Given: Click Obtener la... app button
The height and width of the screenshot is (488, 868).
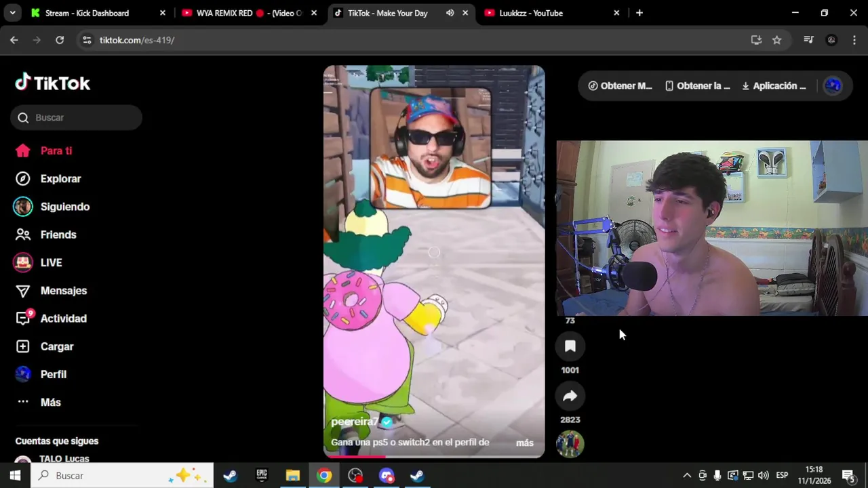Looking at the screenshot, I should (x=697, y=86).
